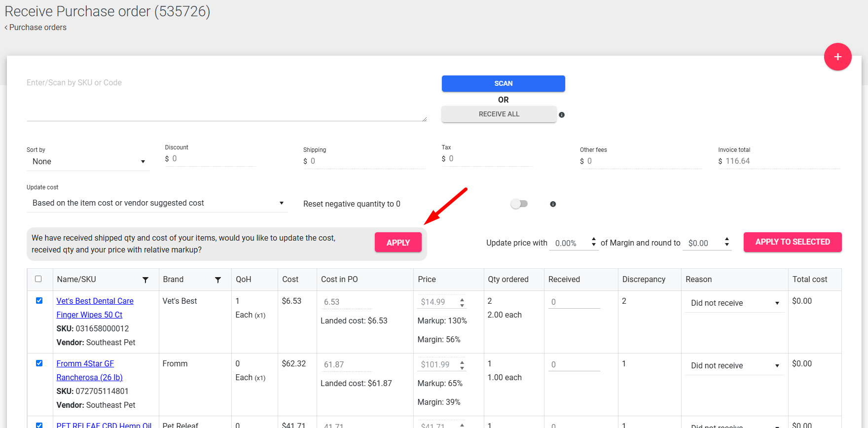
Task: Open the Brand column filter
Action: pos(218,280)
